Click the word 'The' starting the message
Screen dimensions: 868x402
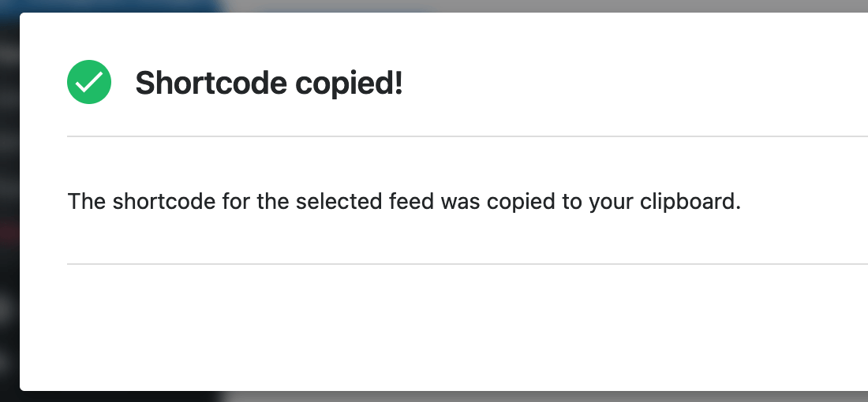pos(87,201)
